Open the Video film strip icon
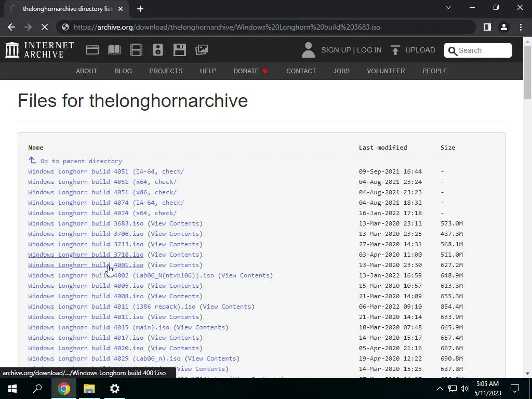 tap(136, 50)
